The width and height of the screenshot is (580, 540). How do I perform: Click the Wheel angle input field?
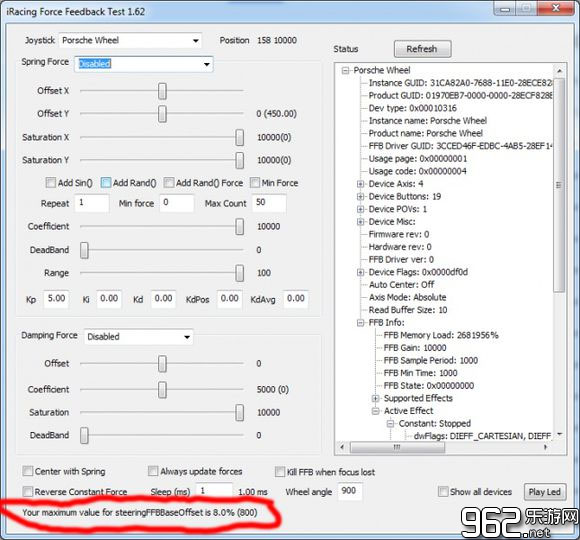point(350,491)
